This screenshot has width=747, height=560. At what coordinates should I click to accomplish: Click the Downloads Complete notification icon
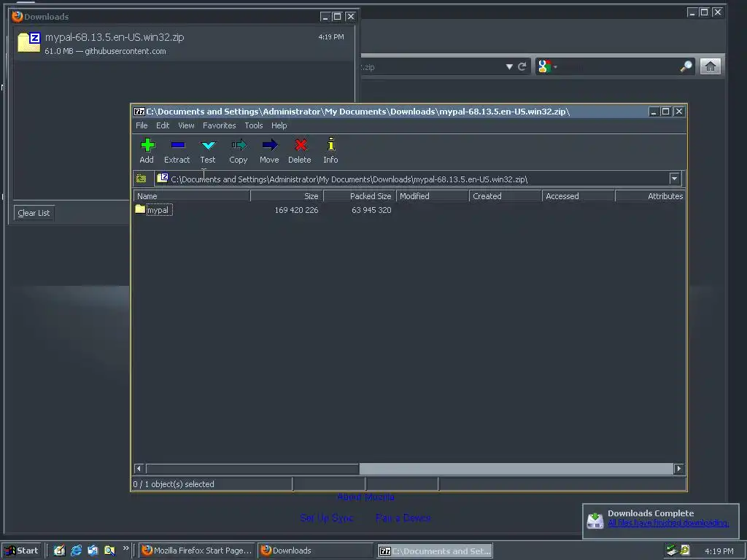point(595,521)
